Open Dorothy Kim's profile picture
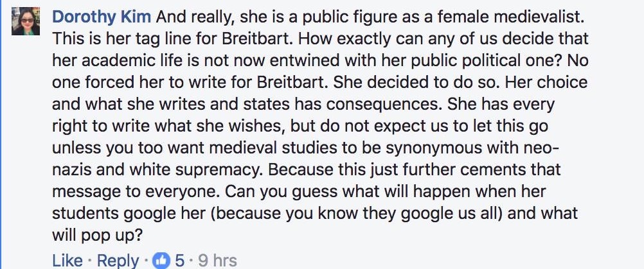This screenshot has width=644, height=269. 26,21
